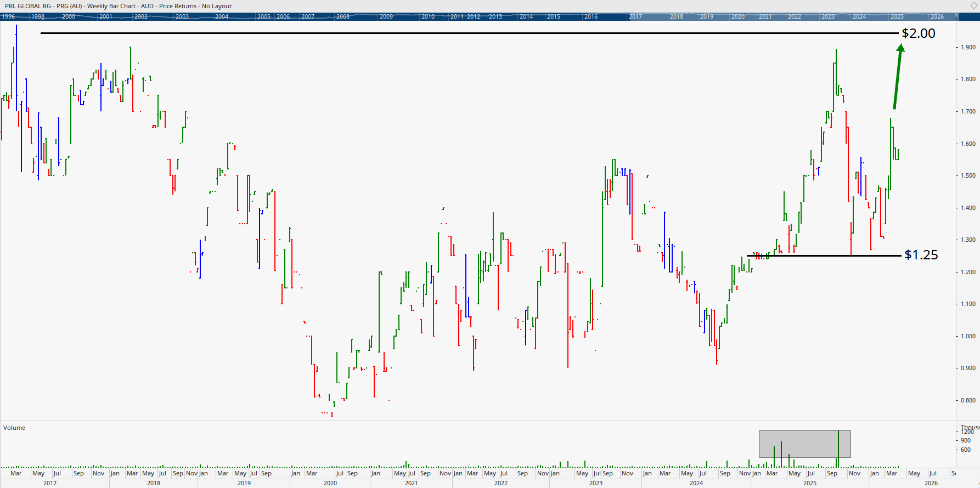Click the 1.000 price axis label
Screen dimensions: 980x488
tap(968, 336)
